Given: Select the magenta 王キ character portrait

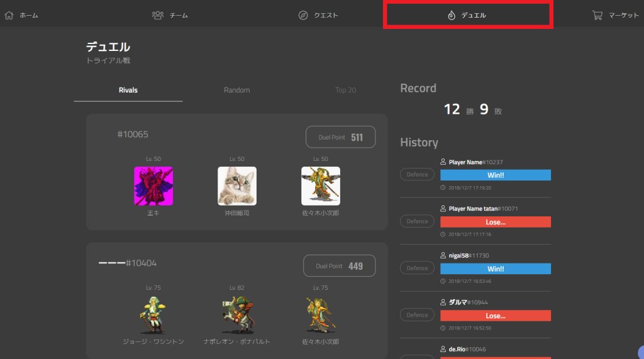Looking at the screenshot, I should click(153, 185).
